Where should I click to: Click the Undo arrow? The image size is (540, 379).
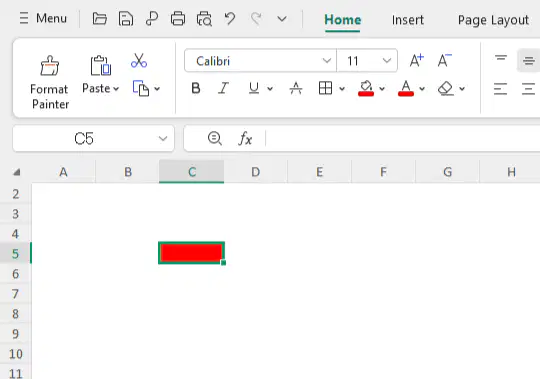230,19
